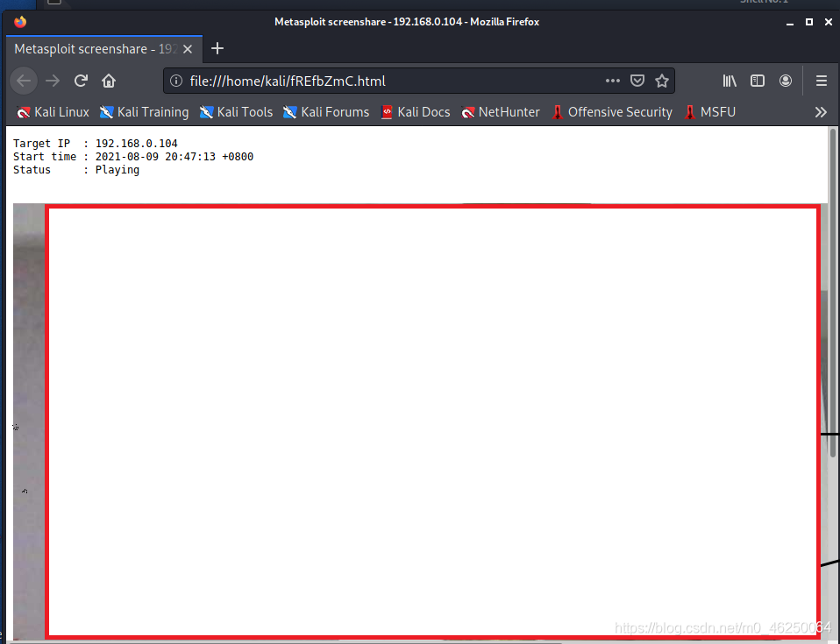The width and height of the screenshot is (840, 644).
Task: Open the Kali Tools bookmark
Action: point(236,112)
